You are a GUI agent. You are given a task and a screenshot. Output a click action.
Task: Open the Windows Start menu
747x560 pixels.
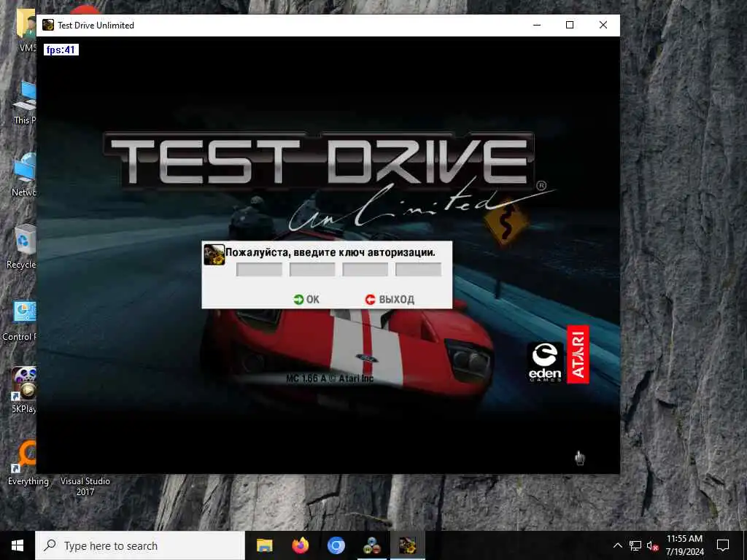[18, 545]
